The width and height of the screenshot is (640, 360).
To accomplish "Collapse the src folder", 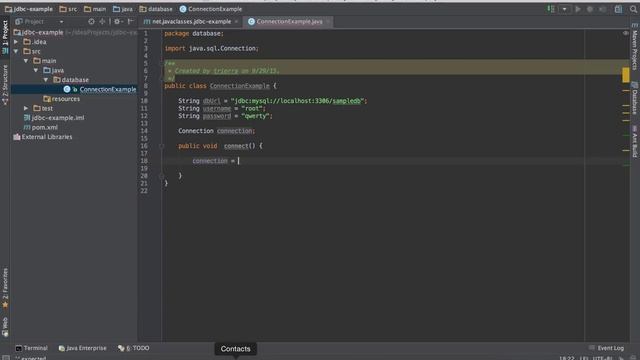I will tap(16, 51).
